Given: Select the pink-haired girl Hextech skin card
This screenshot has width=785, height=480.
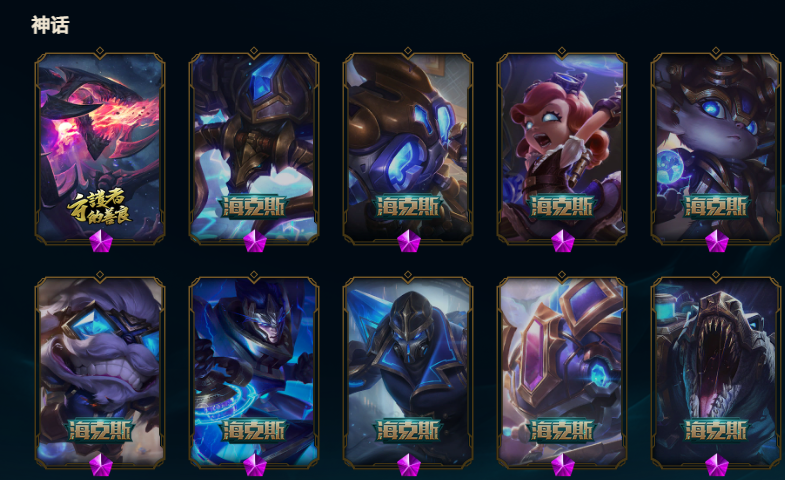Looking at the screenshot, I should pos(562,148).
